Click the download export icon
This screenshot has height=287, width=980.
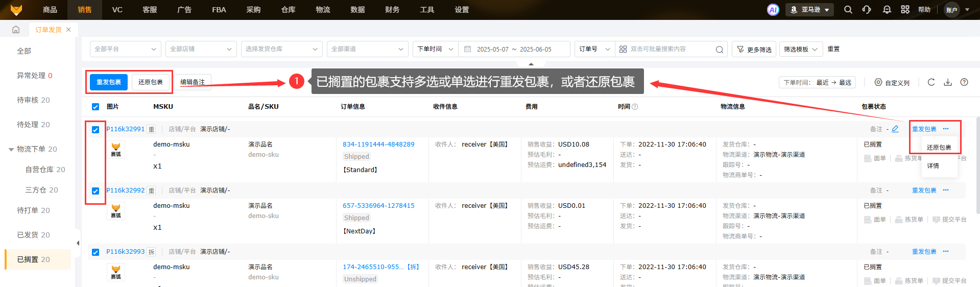click(x=948, y=82)
